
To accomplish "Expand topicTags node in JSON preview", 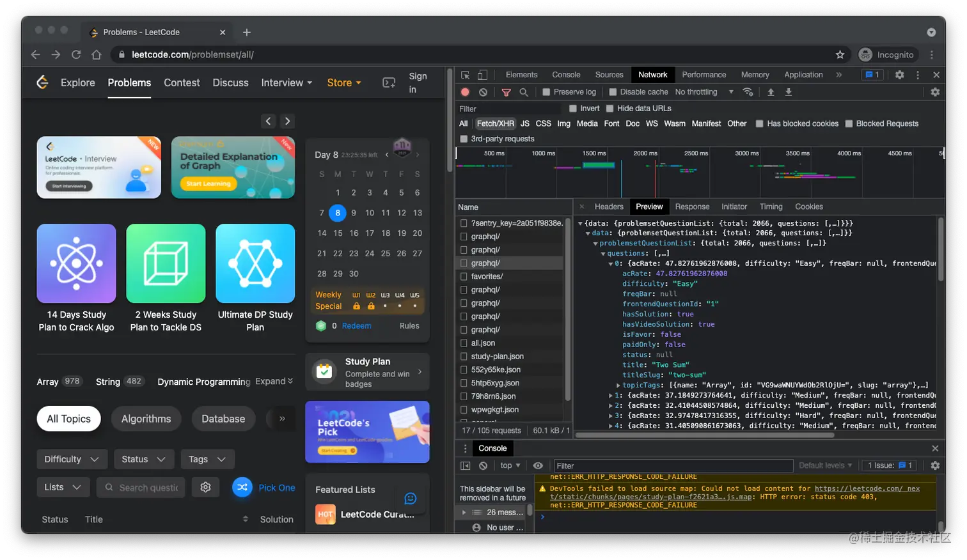I will click(618, 385).
